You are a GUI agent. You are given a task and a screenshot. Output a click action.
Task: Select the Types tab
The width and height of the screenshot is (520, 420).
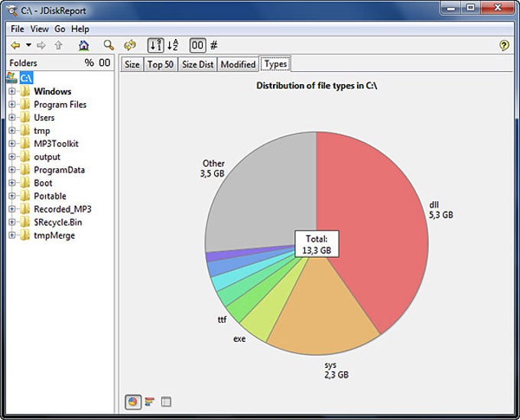(x=275, y=63)
